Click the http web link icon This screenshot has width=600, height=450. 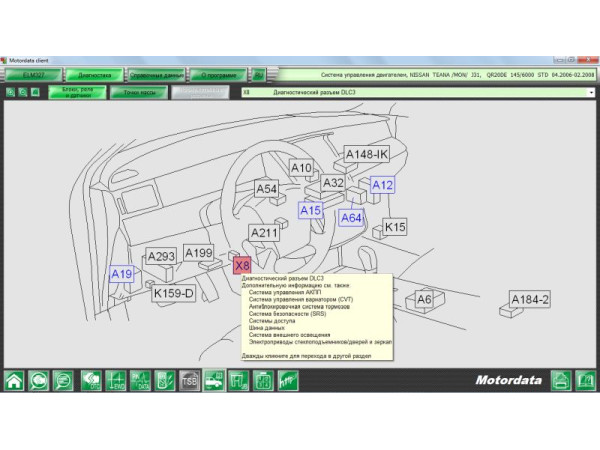click(x=287, y=380)
